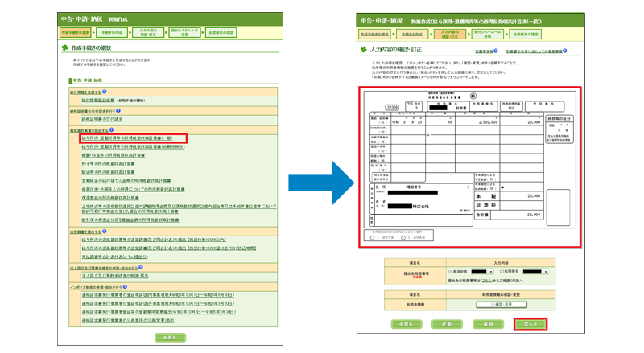Open 報酬・料金等の所得税徴収高計算書 link

click(114, 155)
